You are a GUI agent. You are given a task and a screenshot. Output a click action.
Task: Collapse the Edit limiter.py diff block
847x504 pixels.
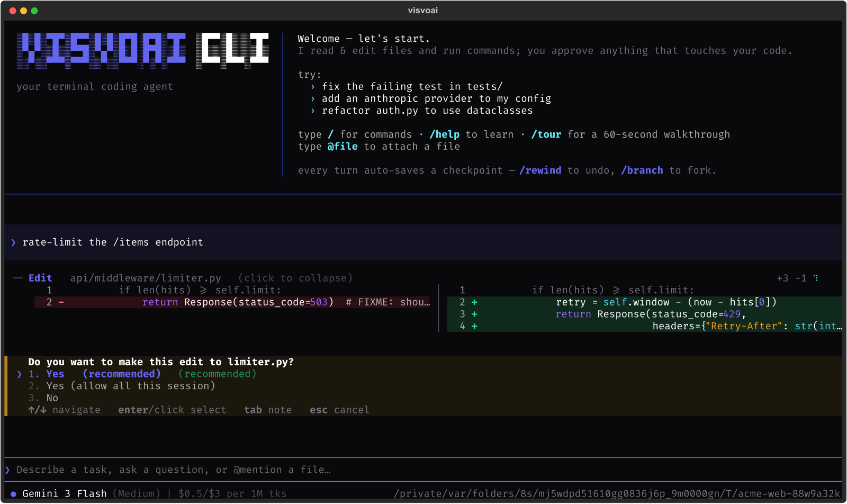295,278
